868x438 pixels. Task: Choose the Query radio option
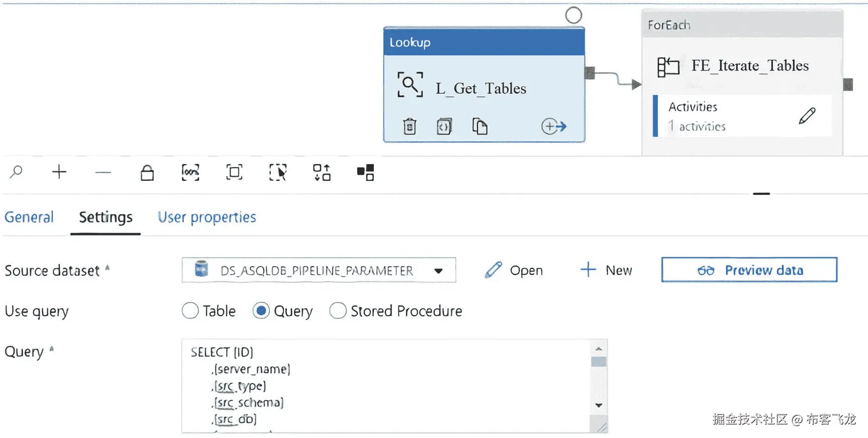[261, 311]
